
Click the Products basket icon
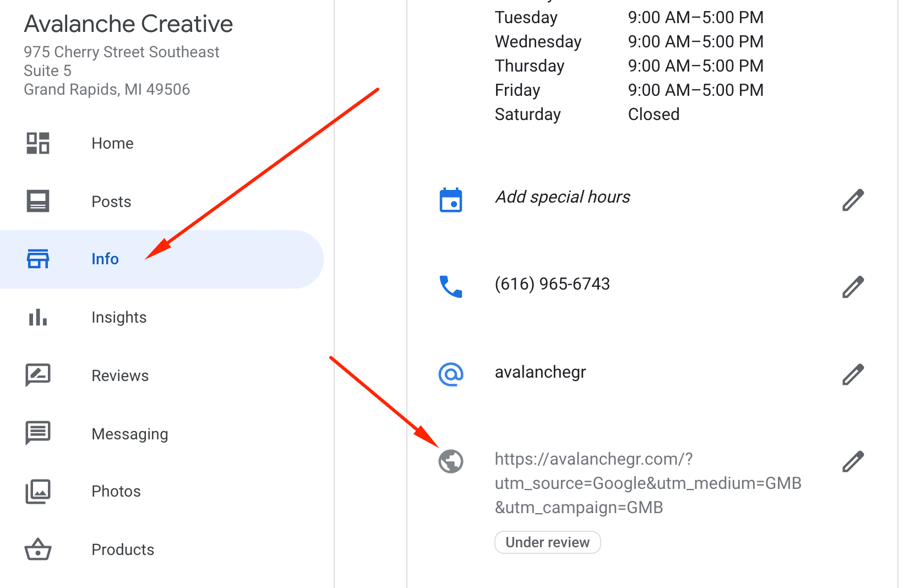point(38,549)
